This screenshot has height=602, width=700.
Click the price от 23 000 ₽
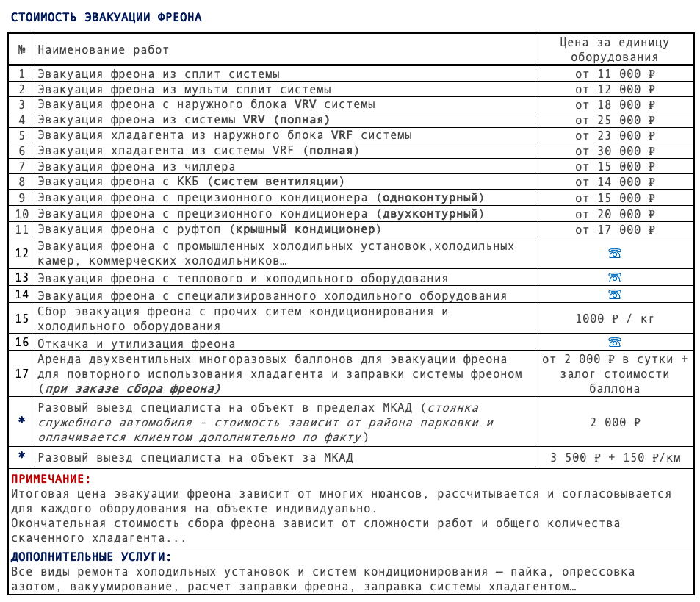(614, 135)
